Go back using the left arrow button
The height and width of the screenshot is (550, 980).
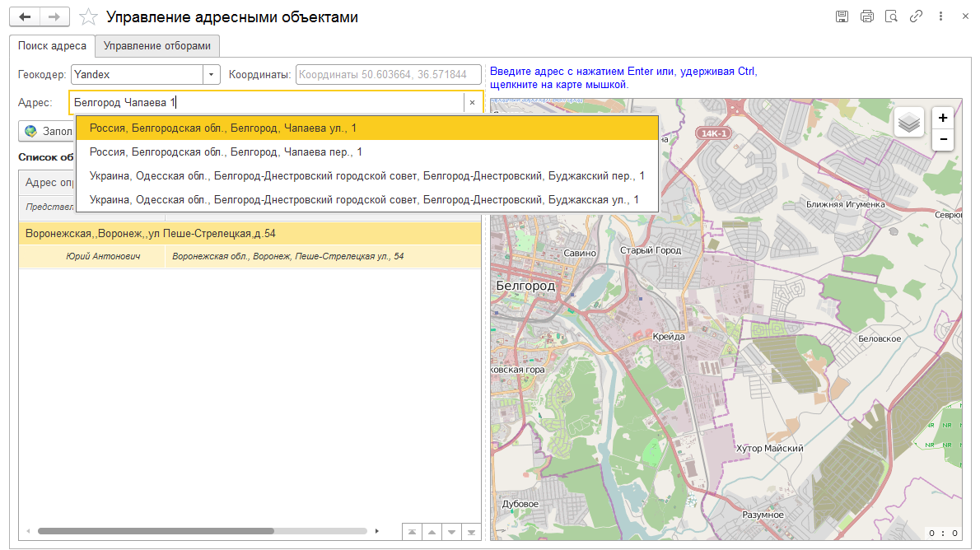click(x=25, y=17)
